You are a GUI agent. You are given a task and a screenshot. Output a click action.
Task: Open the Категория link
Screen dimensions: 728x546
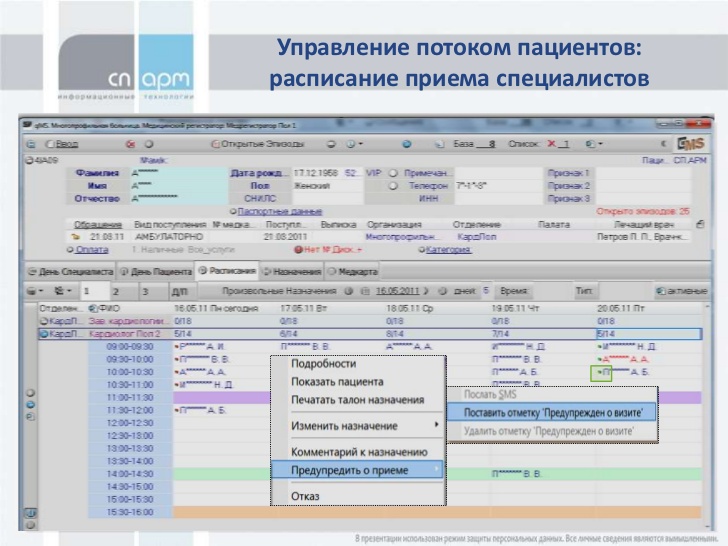click(x=449, y=250)
